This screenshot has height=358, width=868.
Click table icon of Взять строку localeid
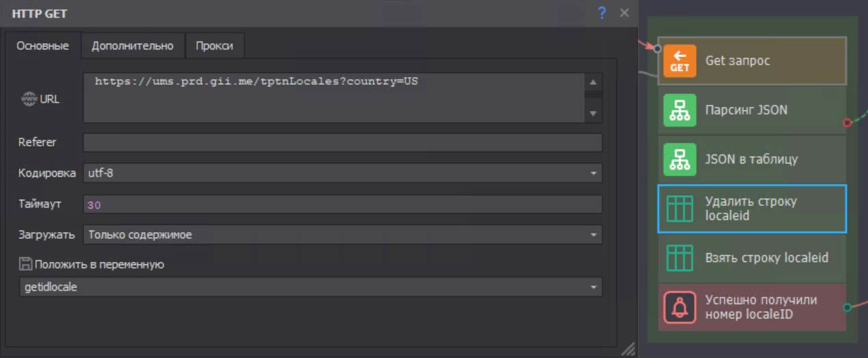pos(680,258)
